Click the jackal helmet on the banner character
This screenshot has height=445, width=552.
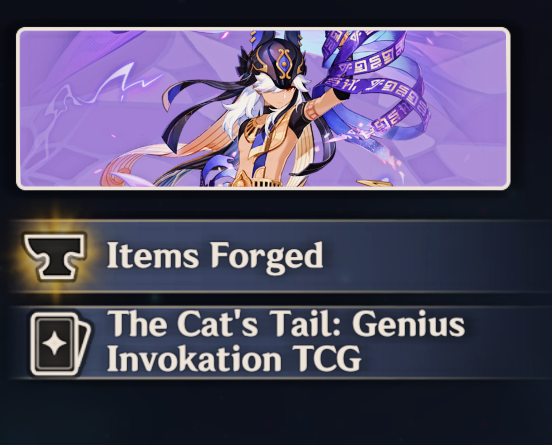277,58
